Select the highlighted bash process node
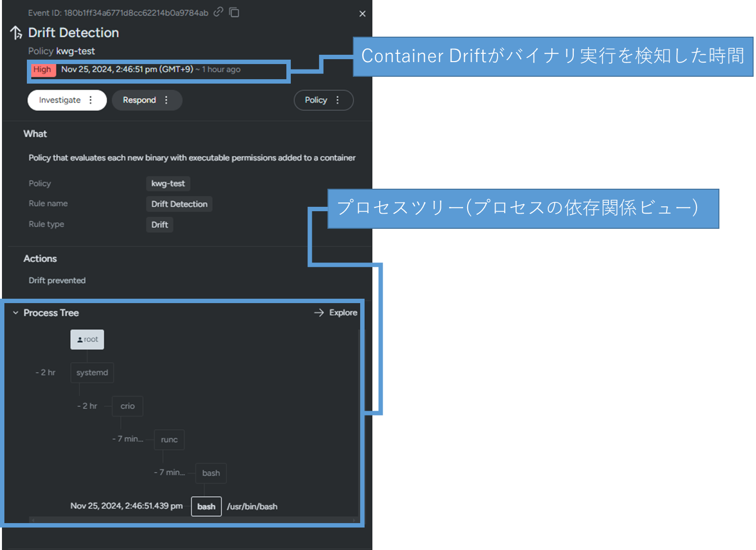Image resolution: width=756 pixels, height=550 pixels. [x=206, y=506]
